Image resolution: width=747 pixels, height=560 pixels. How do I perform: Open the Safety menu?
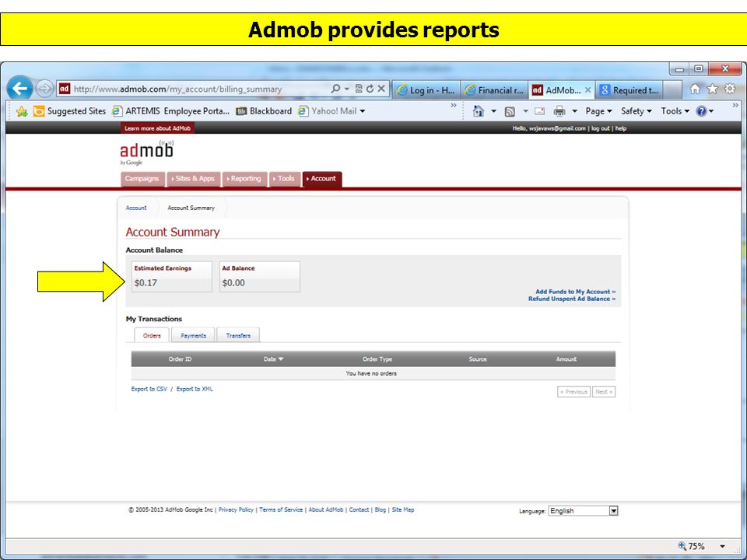point(636,111)
